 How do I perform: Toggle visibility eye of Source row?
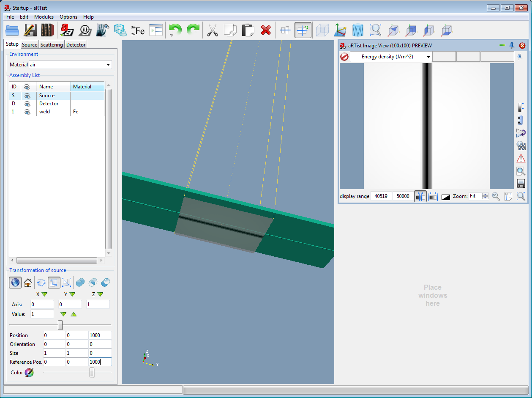coord(27,96)
